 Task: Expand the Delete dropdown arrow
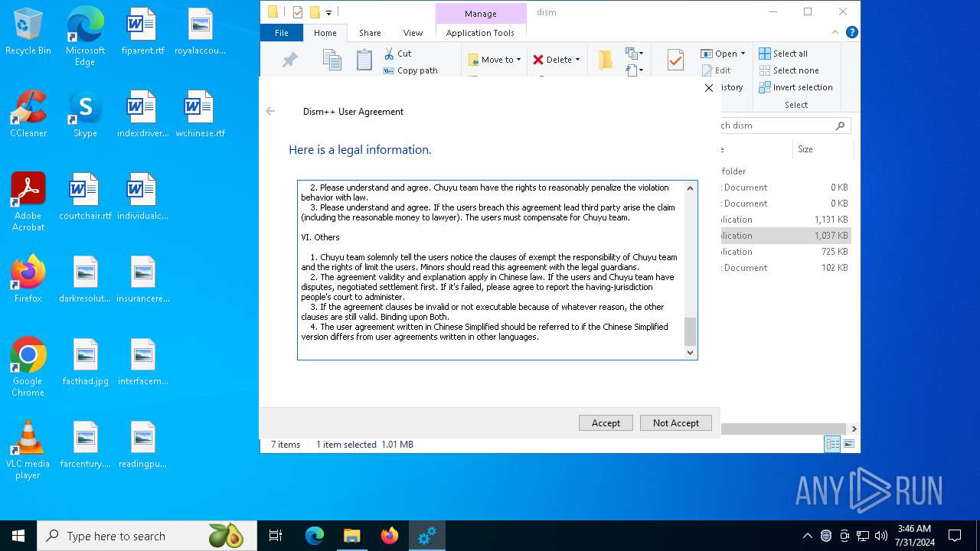577,60
